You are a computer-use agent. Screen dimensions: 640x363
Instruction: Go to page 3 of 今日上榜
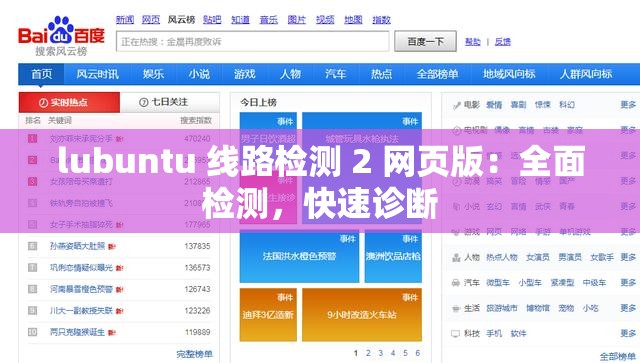380,353
